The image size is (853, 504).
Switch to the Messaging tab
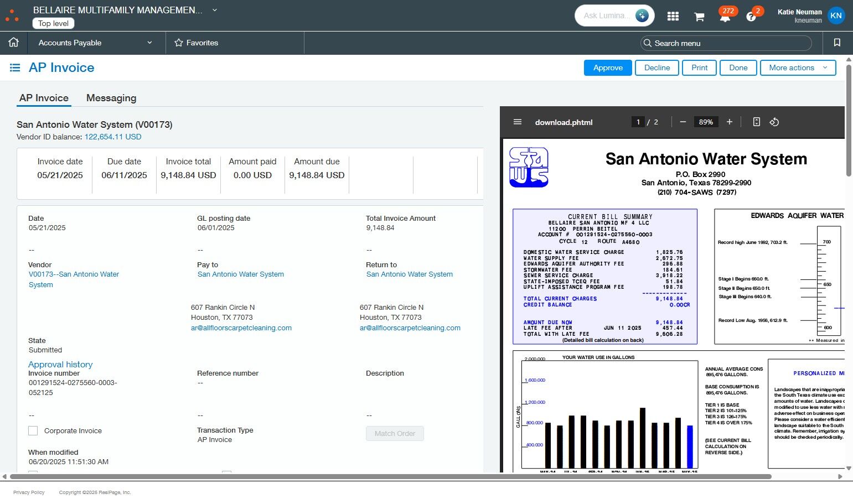(x=111, y=98)
